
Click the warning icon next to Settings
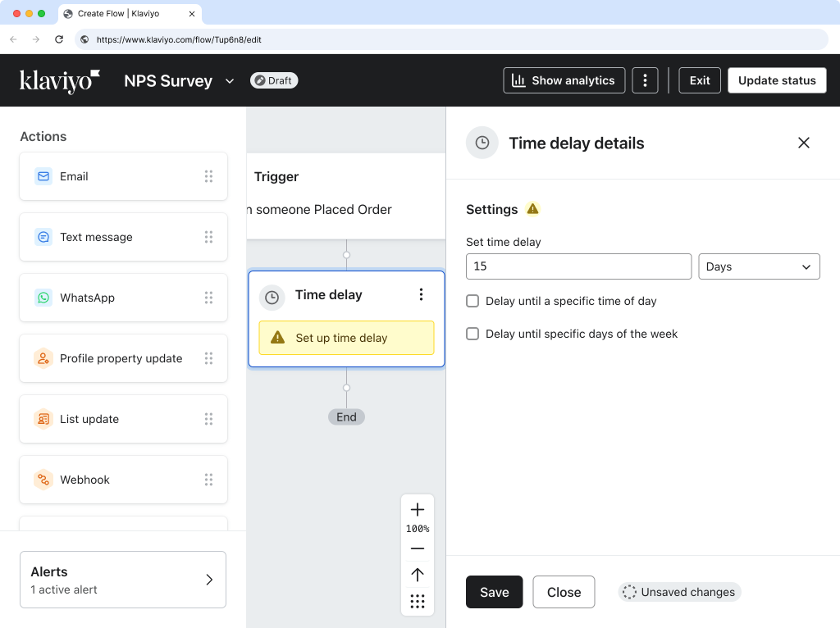(532, 209)
